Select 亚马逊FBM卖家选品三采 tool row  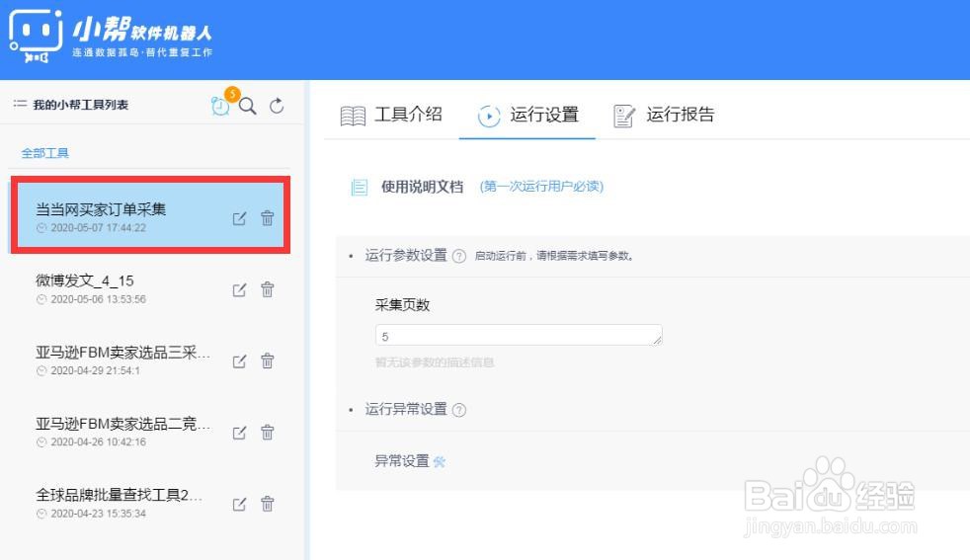point(150,360)
